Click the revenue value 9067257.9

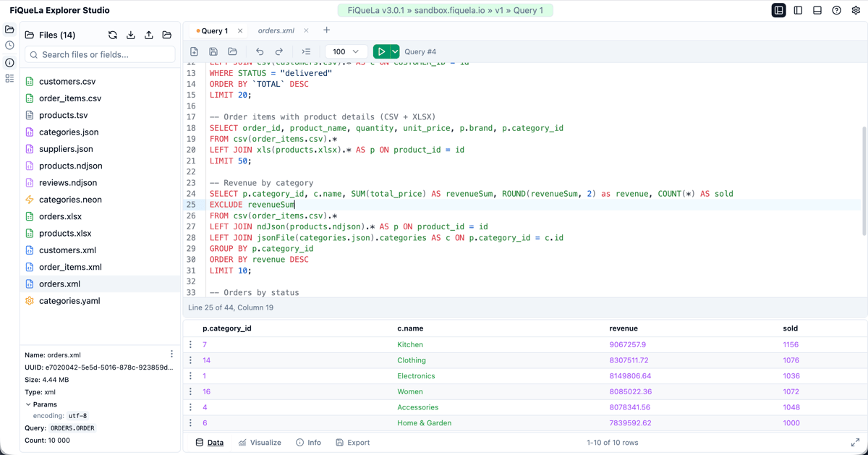click(628, 345)
